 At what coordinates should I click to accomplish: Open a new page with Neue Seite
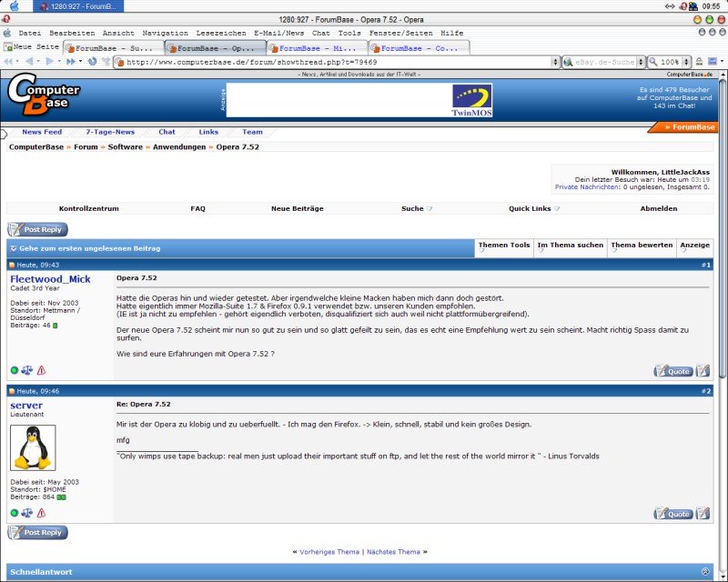[x=32, y=47]
